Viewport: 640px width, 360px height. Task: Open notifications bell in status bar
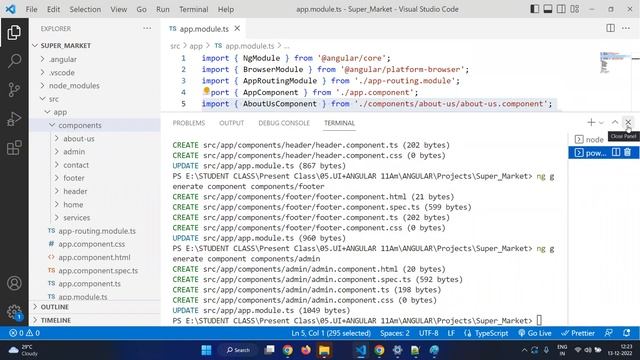pos(627,333)
